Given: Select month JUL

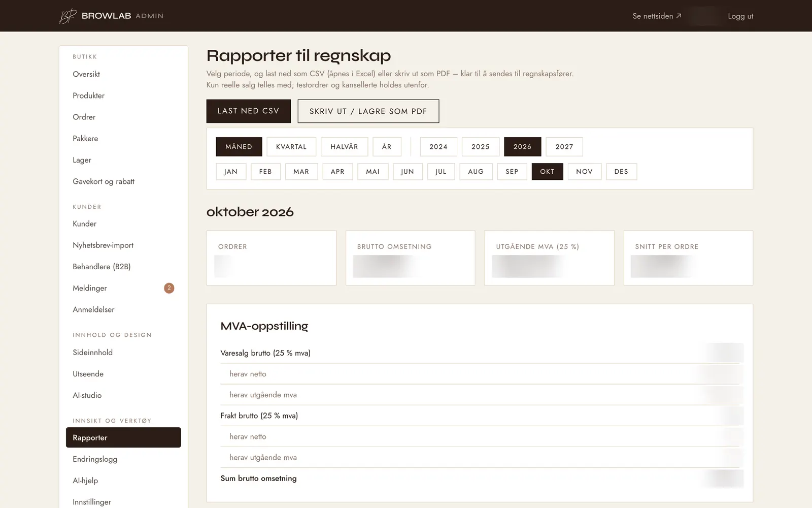Looking at the screenshot, I should [441, 172].
